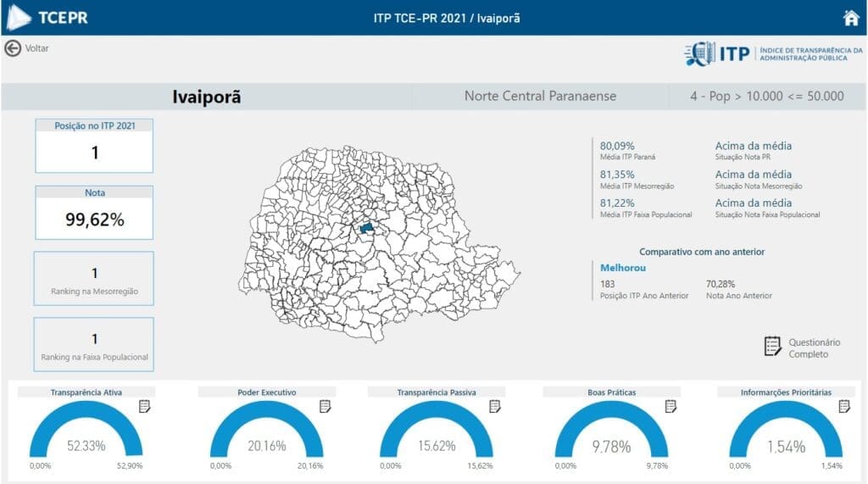This screenshot has height=484, width=868.
Task: Click the Ranking na Mesorregião card
Action: (x=94, y=279)
